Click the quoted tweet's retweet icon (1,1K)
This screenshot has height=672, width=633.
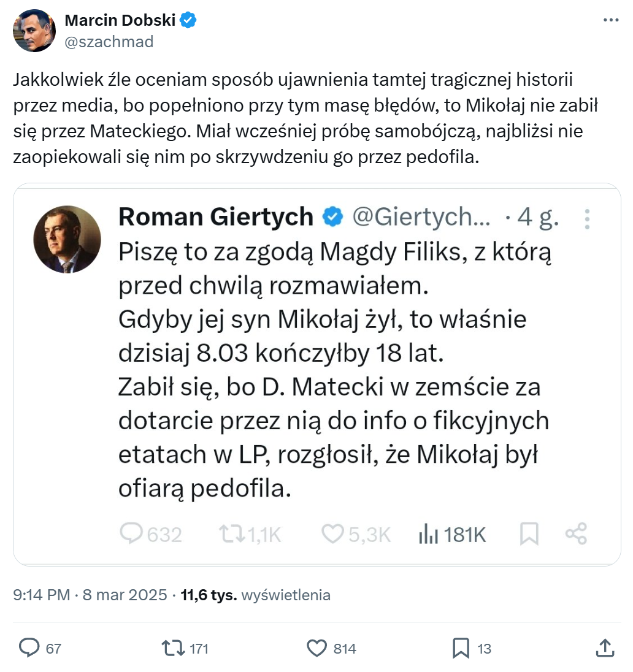(232, 534)
